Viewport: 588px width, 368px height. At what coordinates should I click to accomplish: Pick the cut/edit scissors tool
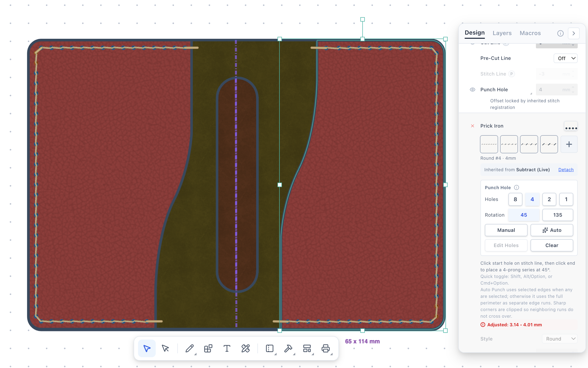click(245, 348)
